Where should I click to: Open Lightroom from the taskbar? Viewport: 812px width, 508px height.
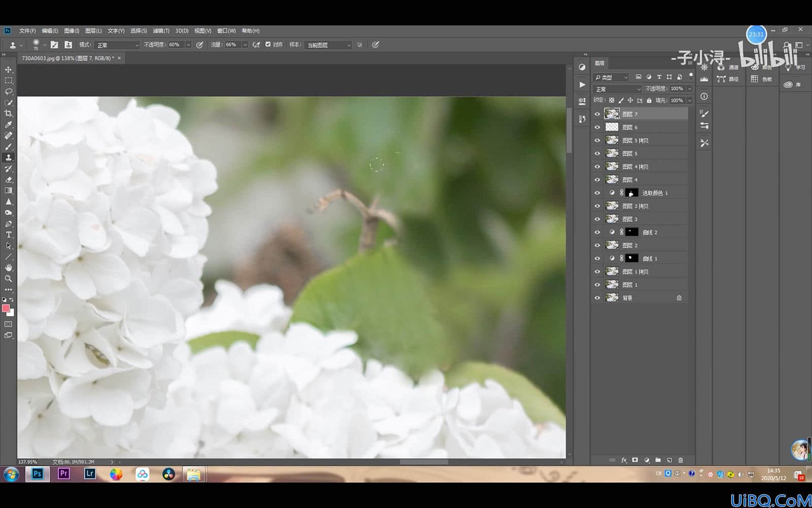coord(90,474)
